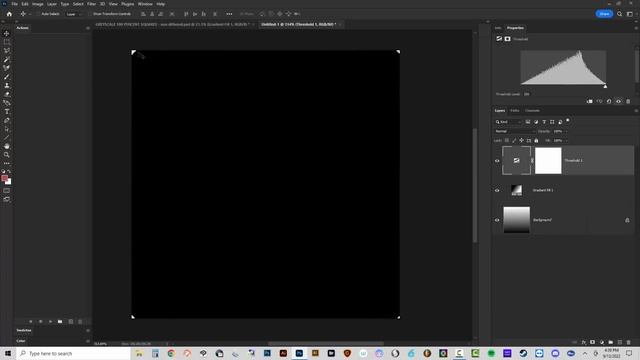Reset Threshold adjustment to defaults

click(x=609, y=101)
